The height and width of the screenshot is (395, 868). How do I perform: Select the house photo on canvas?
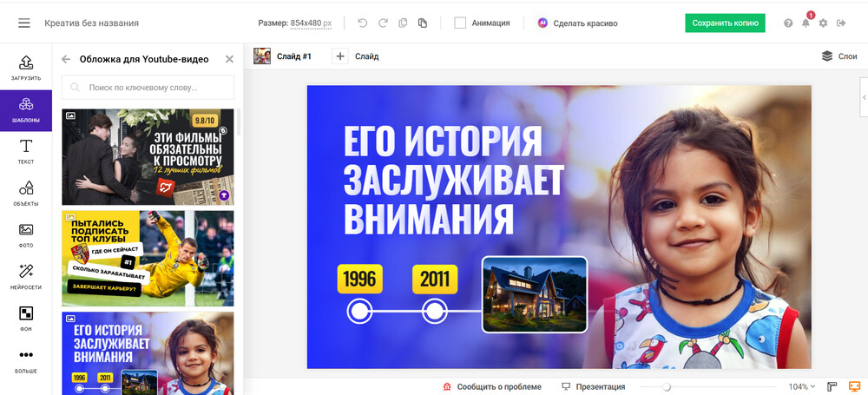[x=534, y=294]
